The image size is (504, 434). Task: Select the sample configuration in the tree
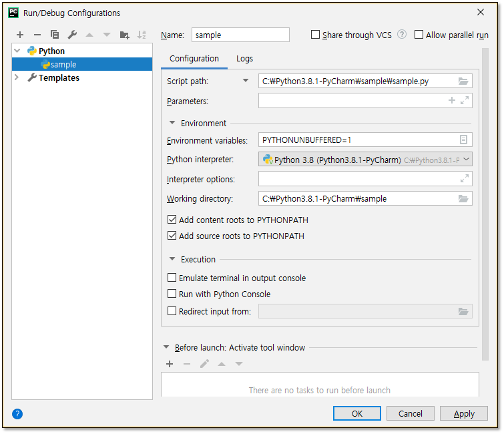(82, 64)
